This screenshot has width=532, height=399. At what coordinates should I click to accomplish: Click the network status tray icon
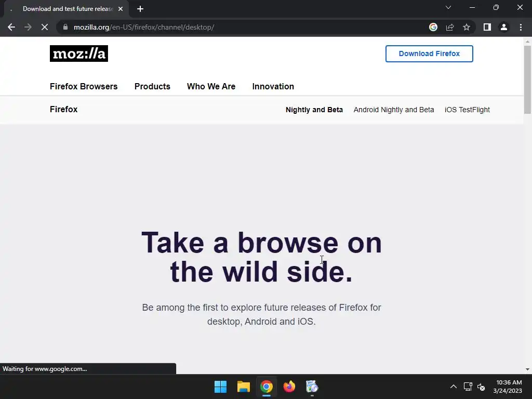point(468,387)
